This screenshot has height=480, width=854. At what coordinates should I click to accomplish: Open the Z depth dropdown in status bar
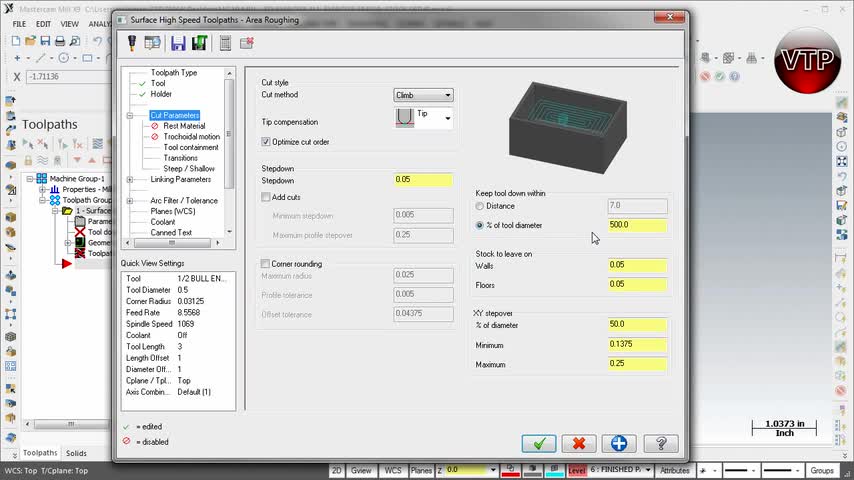point(493,470)
